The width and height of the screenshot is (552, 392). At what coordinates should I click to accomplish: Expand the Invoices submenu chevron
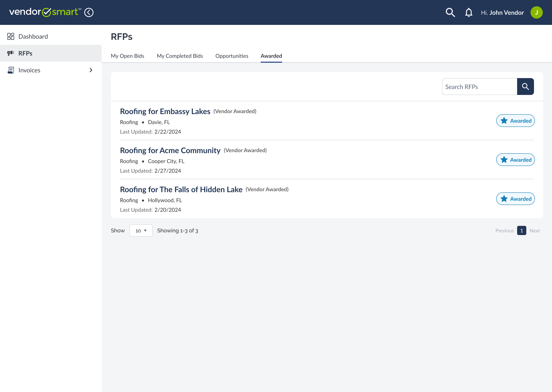tap(91, 70)
